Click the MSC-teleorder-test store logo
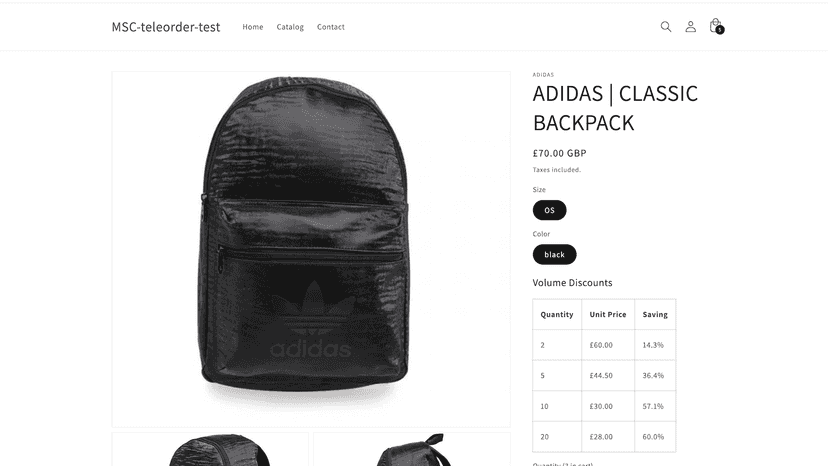Screen dimensions: 828x466 (166, 27)
